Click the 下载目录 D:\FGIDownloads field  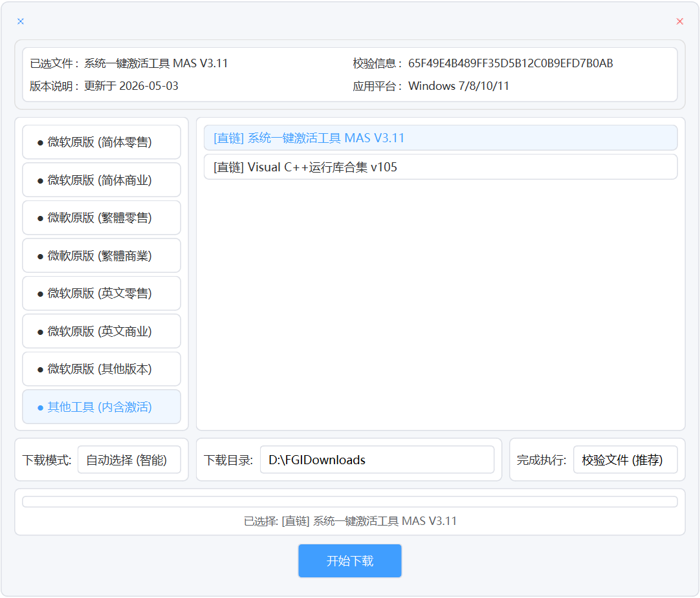pyautogui.click(x=377, y=460)
